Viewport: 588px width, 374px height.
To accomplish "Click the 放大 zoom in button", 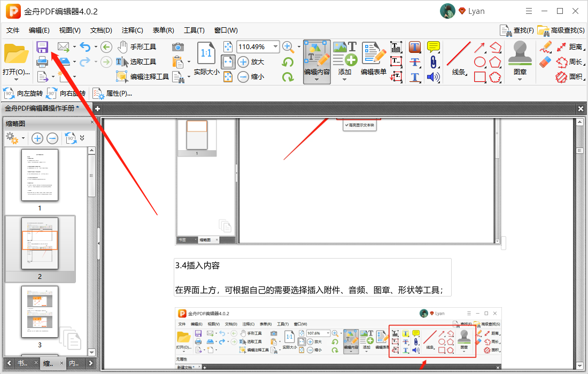I will pos(251,62).
